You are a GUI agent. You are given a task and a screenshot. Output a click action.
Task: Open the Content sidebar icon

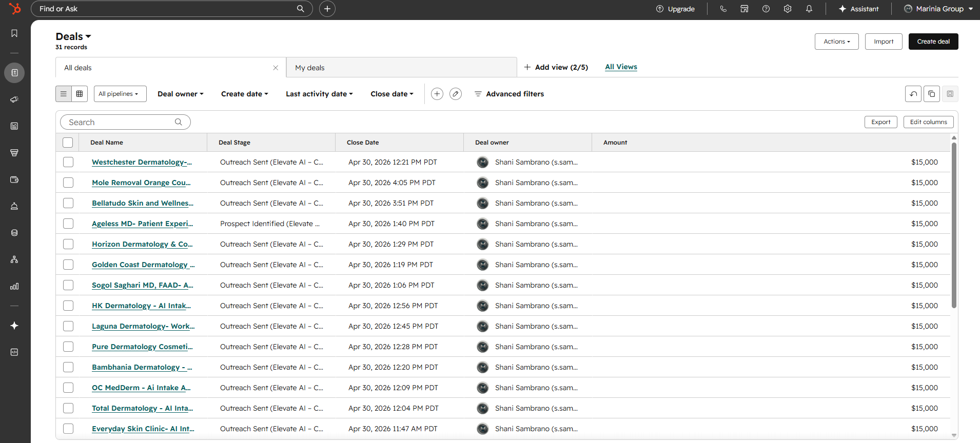click(14, 126)
